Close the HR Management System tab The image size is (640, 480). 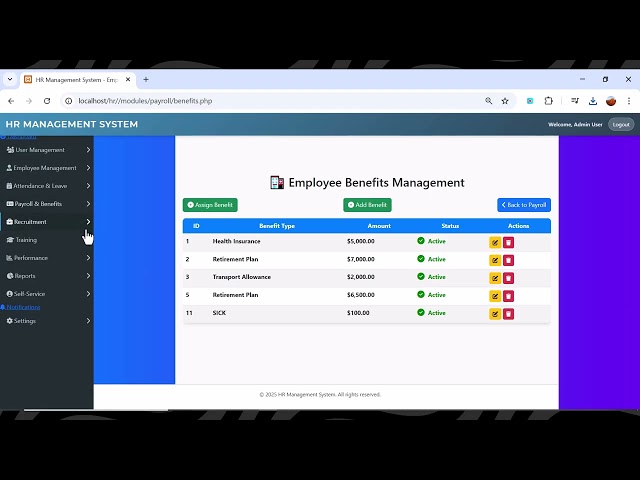tap(128, 80)
